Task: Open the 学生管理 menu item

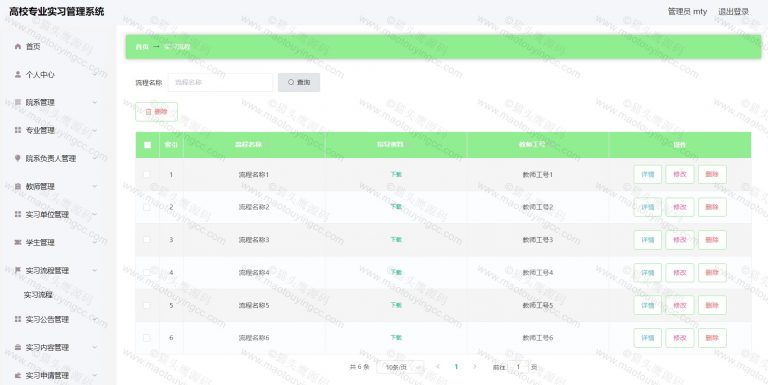Action: pos(58,242)
